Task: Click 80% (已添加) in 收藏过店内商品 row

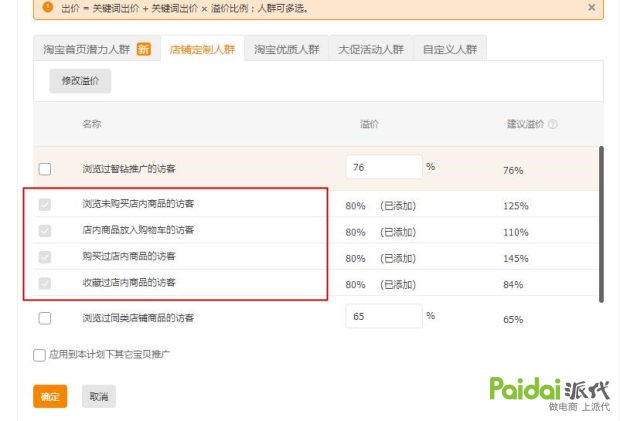Action: pos(381,285)
